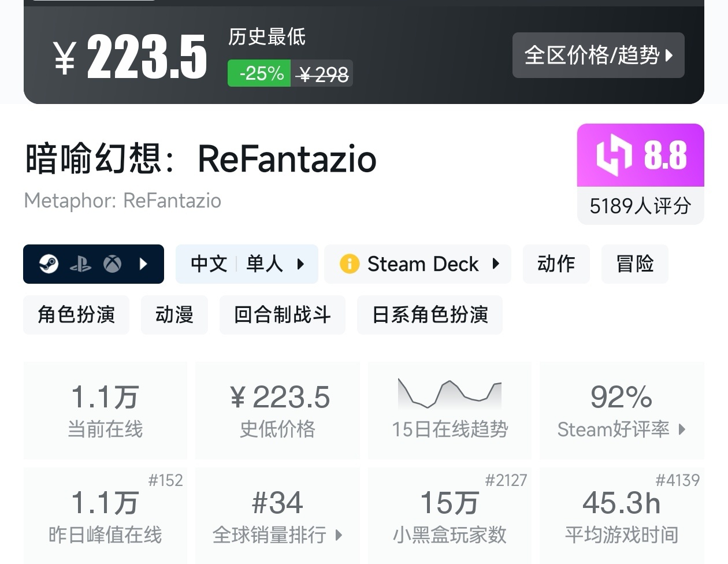Select the 回合制战斗 tag

pos(282,315)
